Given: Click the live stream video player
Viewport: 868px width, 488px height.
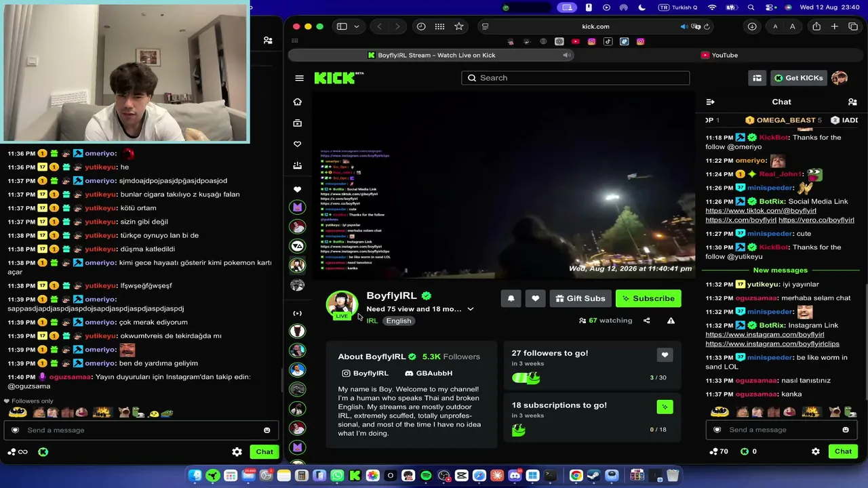Looking at the screenshot, I should coord(504,186).
